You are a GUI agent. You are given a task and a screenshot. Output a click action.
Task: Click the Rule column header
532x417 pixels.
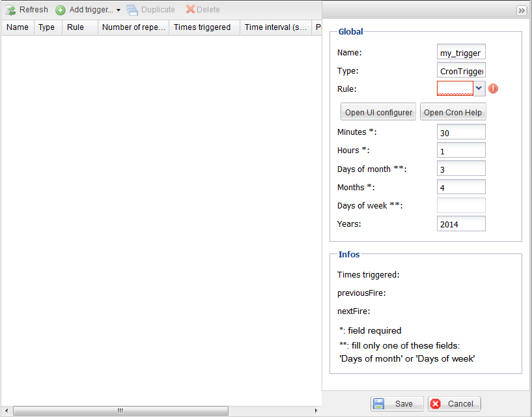pos(80,27)
